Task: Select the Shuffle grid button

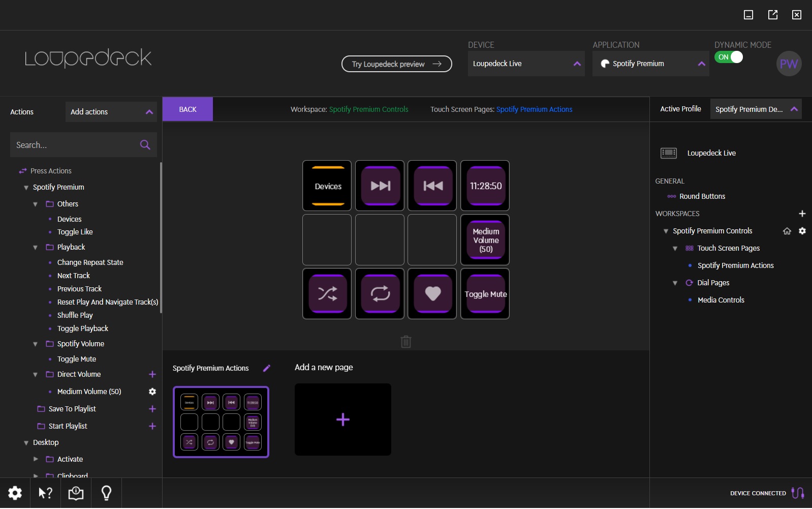Action: click(327, 293)
